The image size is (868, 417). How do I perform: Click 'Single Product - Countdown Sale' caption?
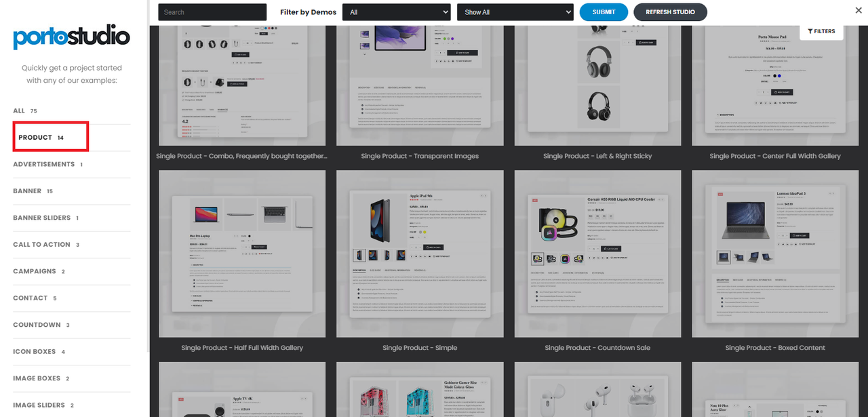[597, 348]
